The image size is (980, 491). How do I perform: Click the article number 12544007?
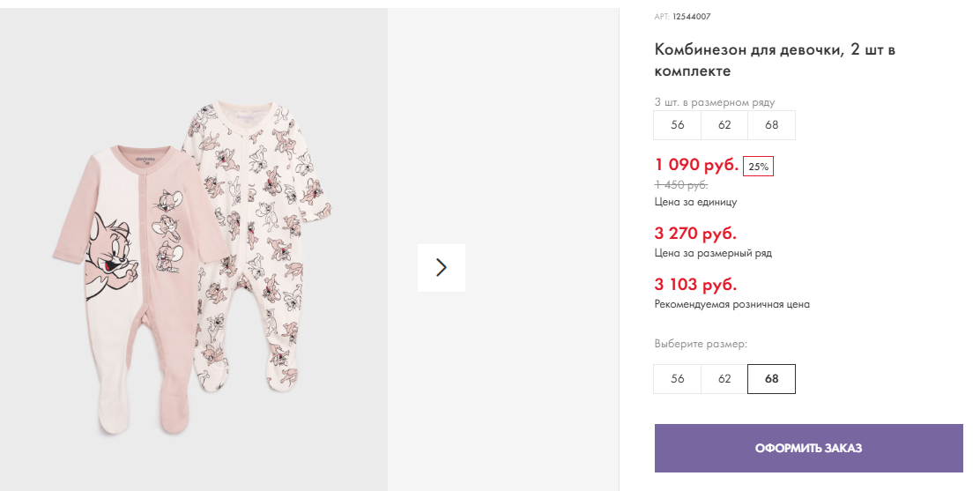click(x=691, y=17)
